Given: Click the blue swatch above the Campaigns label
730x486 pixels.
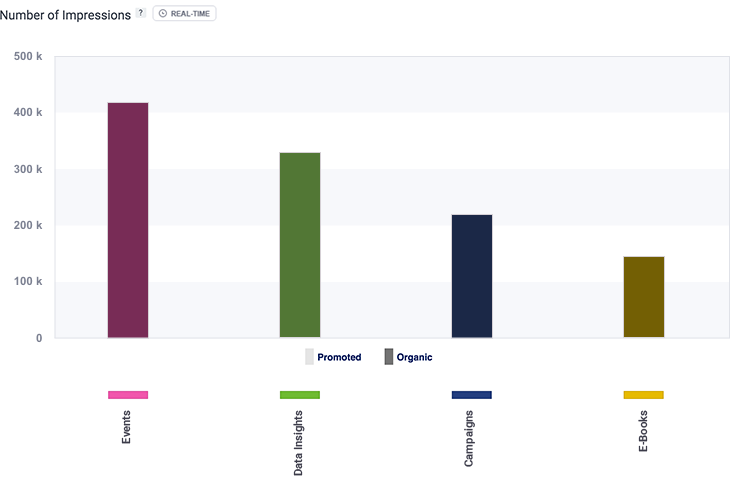Looking at the screenshot, I should pyautogui.click(x=472, y=395).
